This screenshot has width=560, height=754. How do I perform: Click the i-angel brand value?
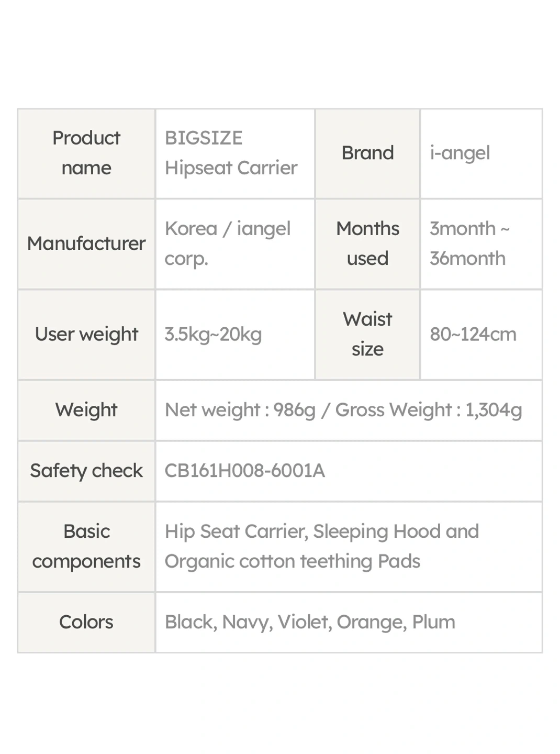click(460, 153)
